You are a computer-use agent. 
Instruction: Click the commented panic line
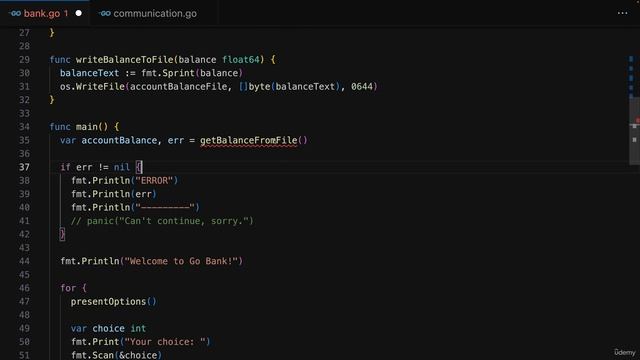pos(162,221)
